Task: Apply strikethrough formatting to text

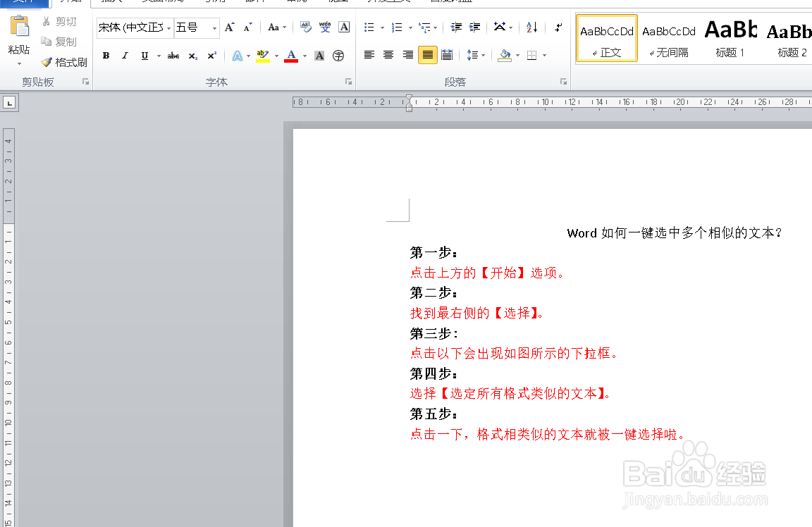Action: (x=173, y=55)
